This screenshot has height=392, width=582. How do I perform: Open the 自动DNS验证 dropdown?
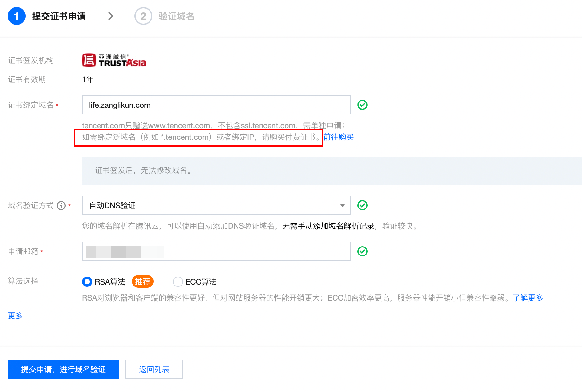pos(216,205)
